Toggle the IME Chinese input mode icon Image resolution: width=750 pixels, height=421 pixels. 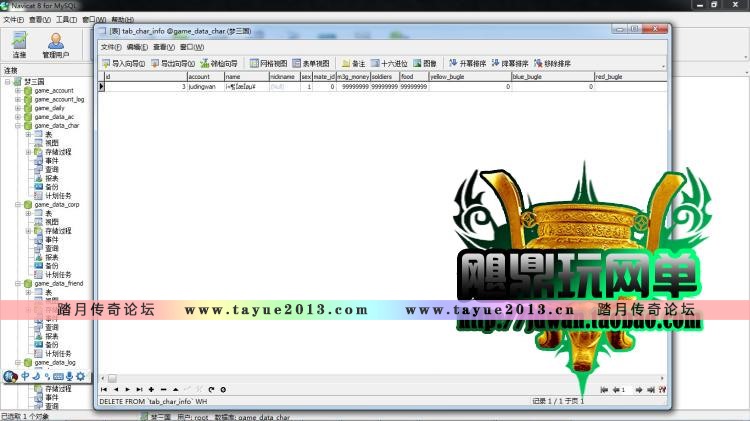[25, 377]
